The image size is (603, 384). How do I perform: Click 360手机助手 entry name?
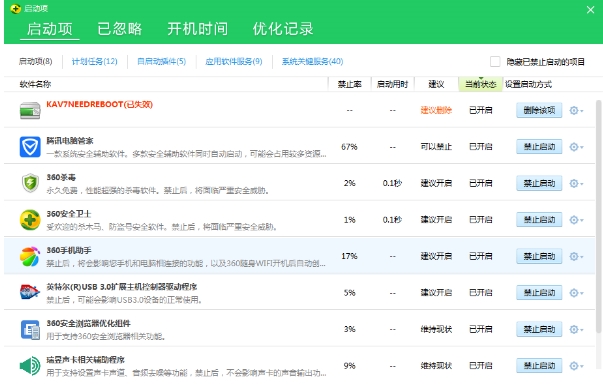pos(69,250)
